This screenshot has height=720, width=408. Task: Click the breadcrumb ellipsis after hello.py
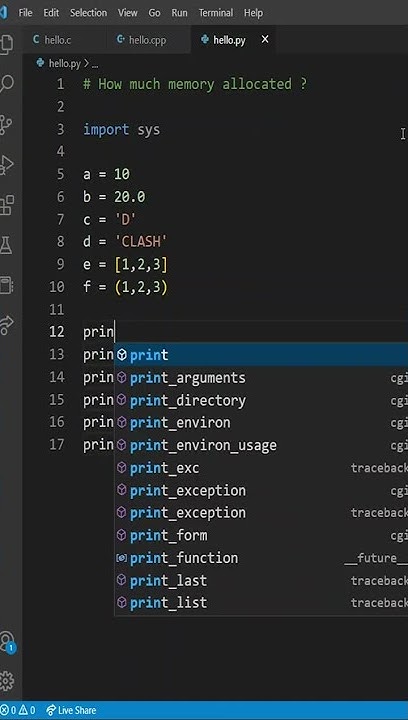[x=95, y=64]
